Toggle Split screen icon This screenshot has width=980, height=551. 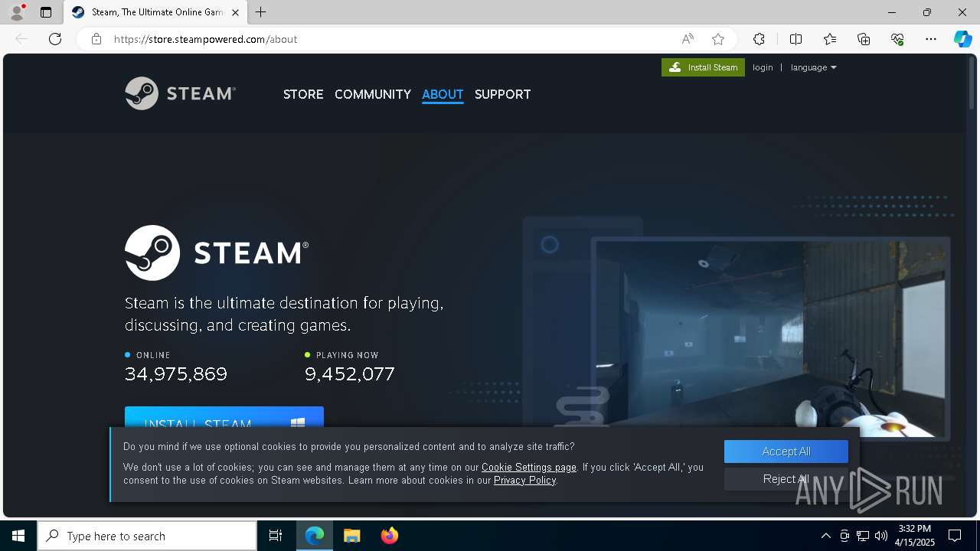[x=795, y=39]
